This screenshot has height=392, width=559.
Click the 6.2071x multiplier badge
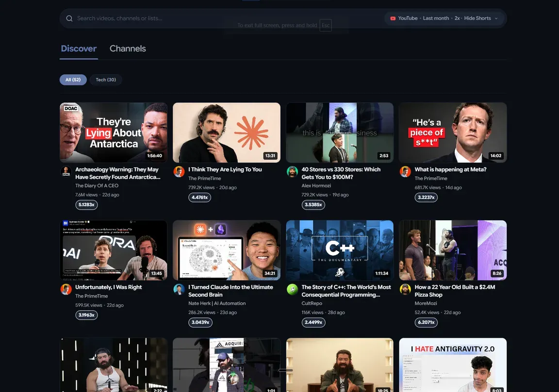[426, 322]
